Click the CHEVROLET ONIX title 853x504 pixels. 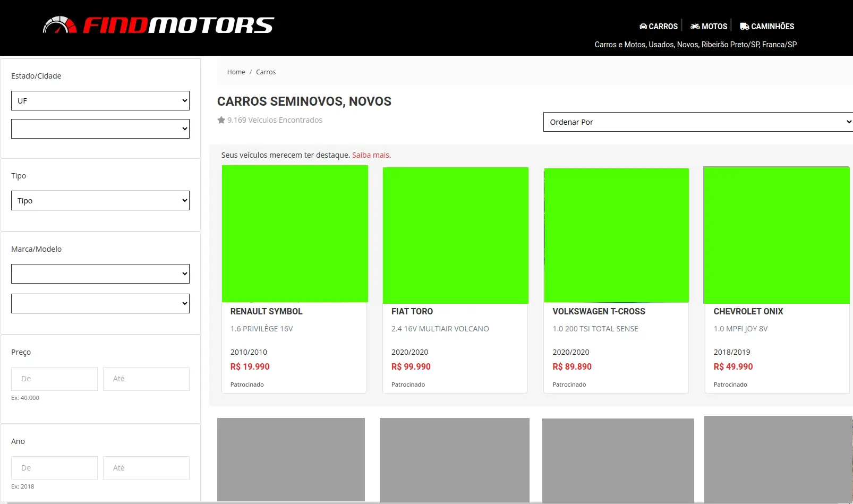pos(748,312)
